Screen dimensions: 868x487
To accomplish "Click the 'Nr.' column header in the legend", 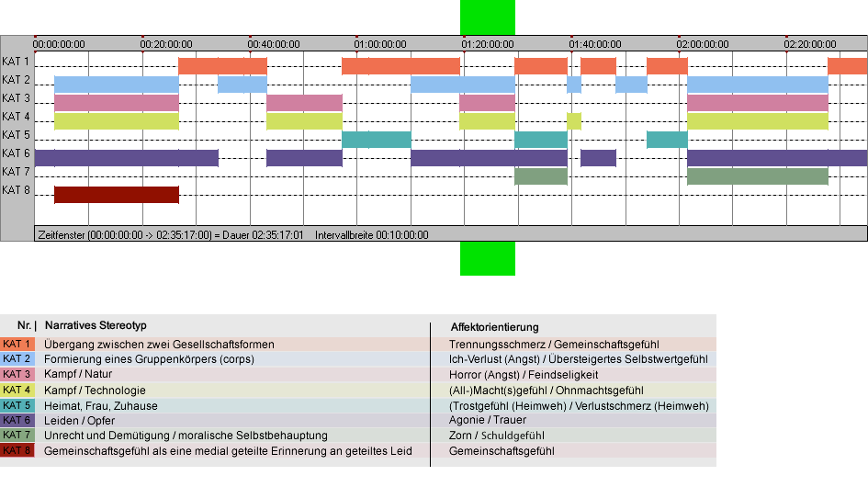I will point(25,325).
